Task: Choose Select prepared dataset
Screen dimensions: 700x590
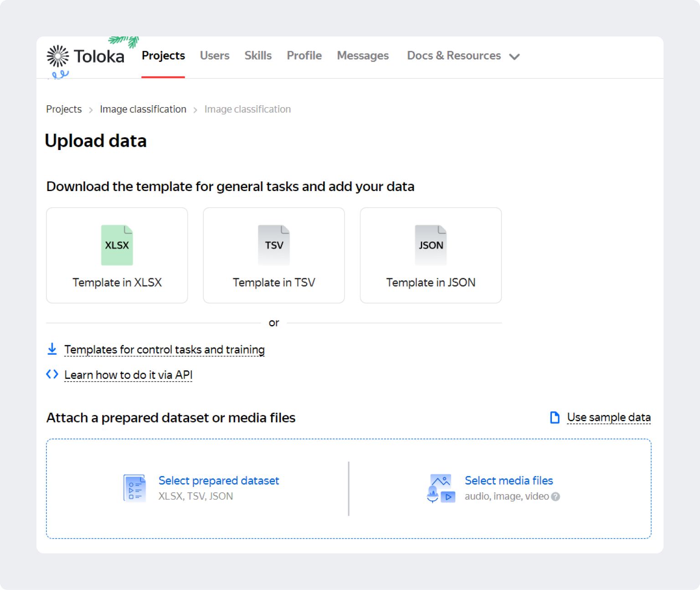Action: (x=219, y=481)
